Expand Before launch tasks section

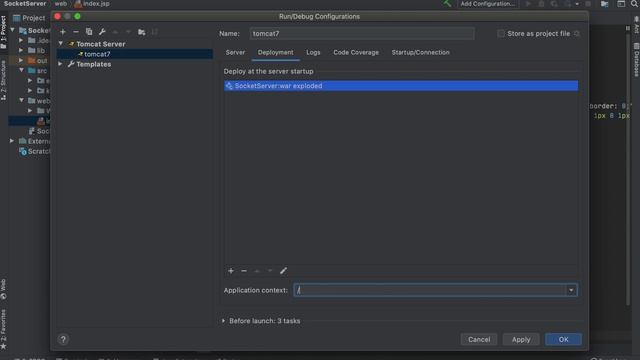click(x=223, y=321)
